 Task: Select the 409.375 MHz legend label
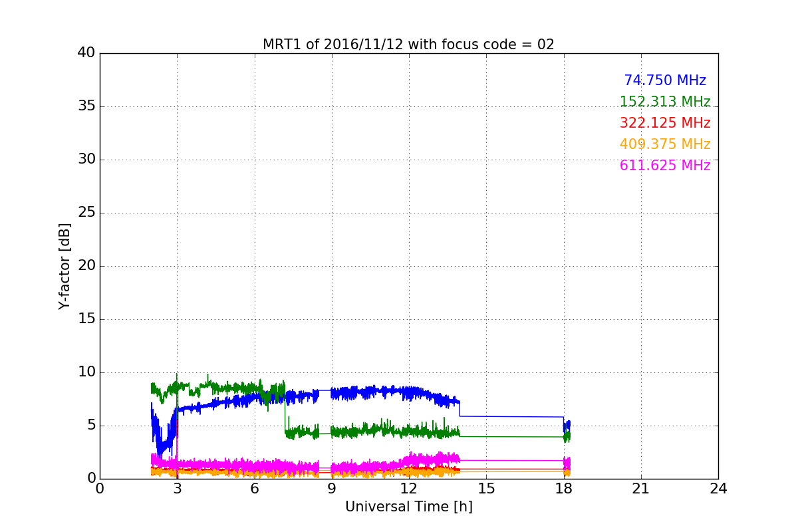665,144
